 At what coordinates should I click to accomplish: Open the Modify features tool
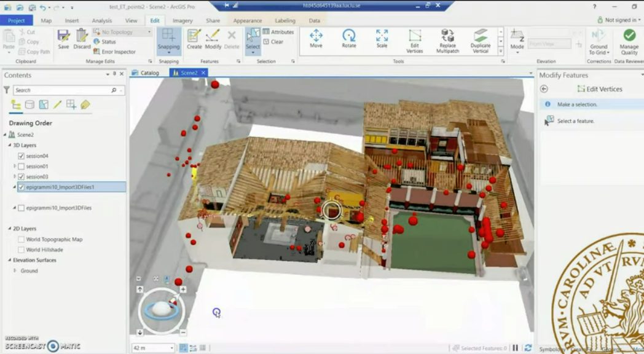[x=213, y=39]
